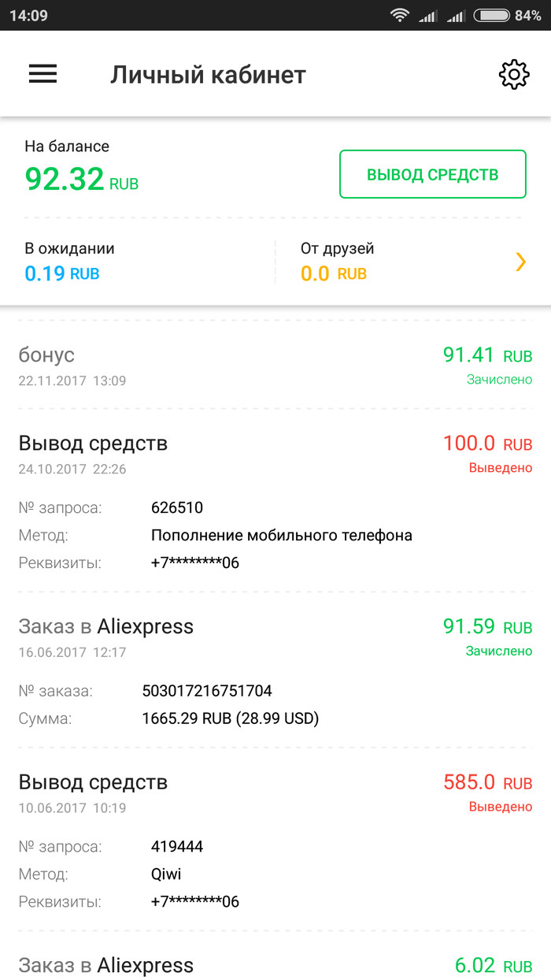This screenshot has width=551, height=980.
Task: Tap the 92.32 RUB balance amount
Action: point(81,179)
